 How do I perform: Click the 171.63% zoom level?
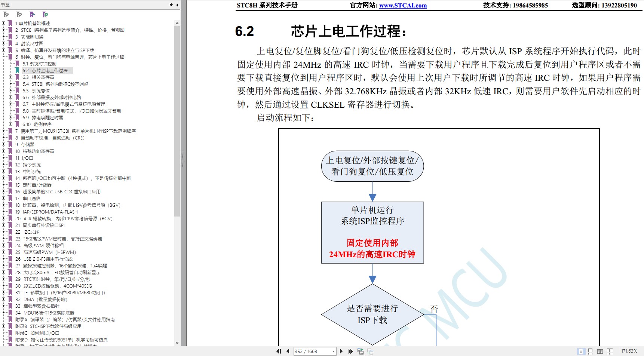click(629, 351)
